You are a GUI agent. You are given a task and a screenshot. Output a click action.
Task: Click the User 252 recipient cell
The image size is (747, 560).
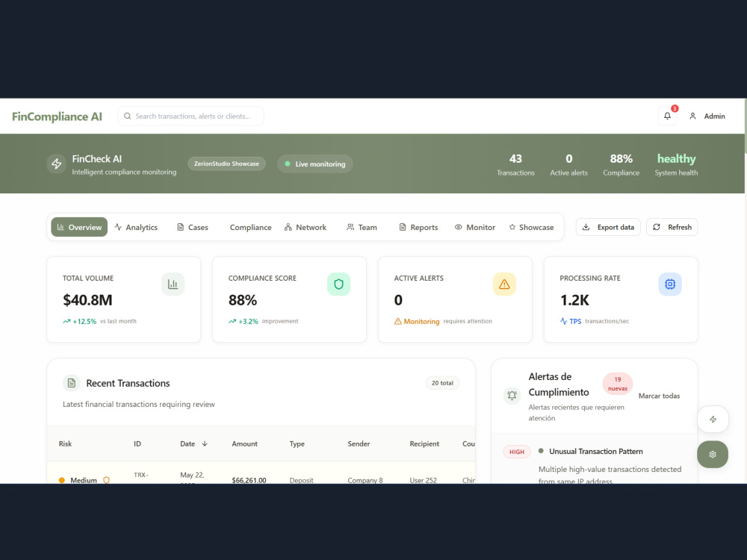[423, 480]
